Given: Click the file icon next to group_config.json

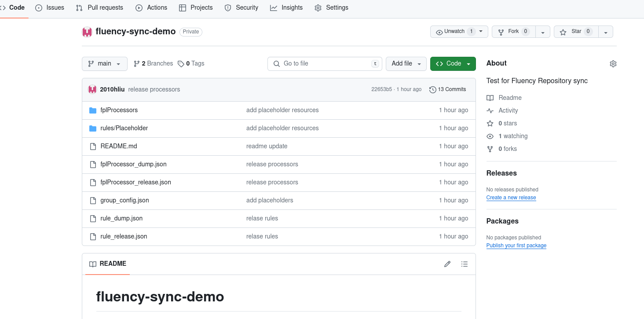Looking at the screenshot, I should tap(93, 200).
